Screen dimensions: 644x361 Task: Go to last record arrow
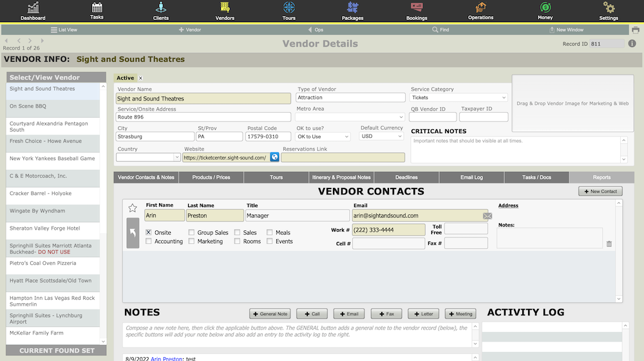click(43, 41)
